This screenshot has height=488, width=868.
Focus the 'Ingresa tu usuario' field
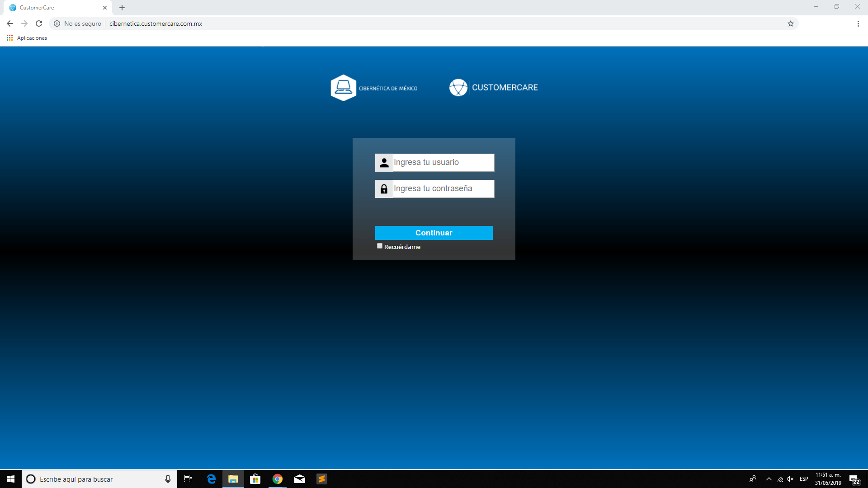coord(443,162)
